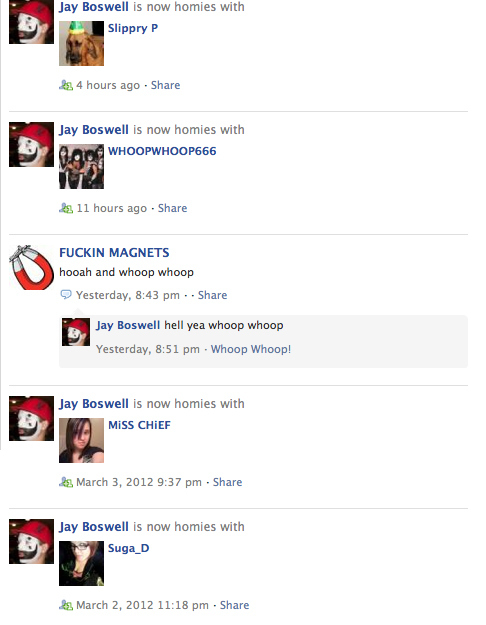
Task: Open MiSS CHiEF profile picture
Action: (x=81, y=440)
